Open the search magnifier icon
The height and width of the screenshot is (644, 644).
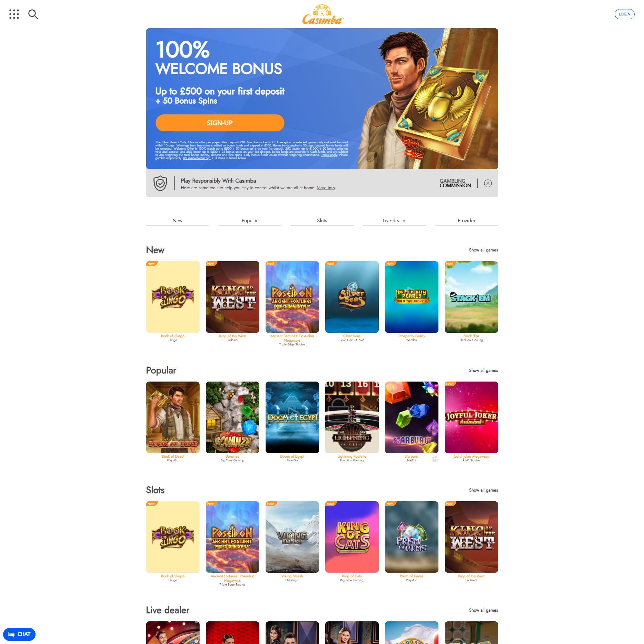click(x=33, y=14)
